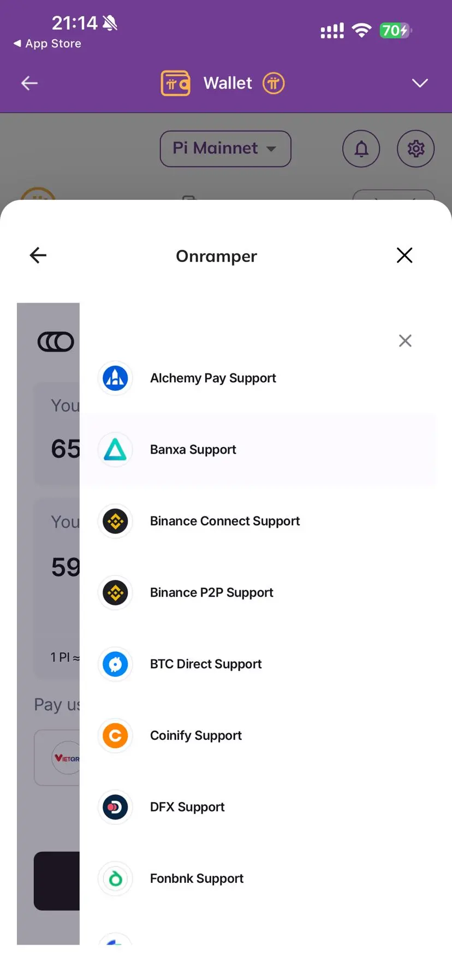Tap the Binance Connect logo icon
Viewport: 452px width, 980px height.
point(115,521)
